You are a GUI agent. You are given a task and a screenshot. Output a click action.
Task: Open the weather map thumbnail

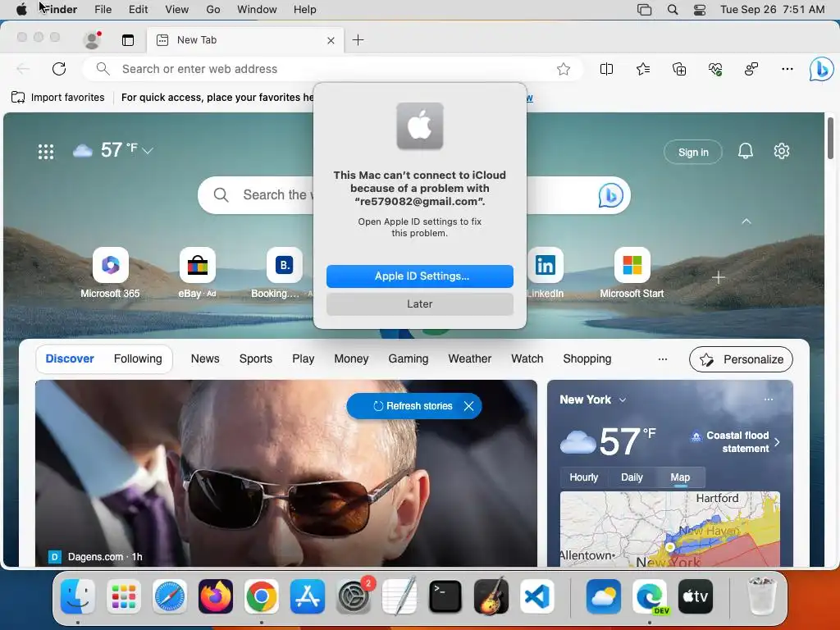pyautogui.click(x=669, y=529)
